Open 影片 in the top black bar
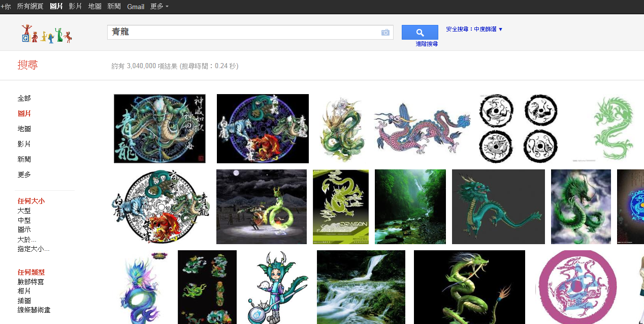Viewport: 644px width, 324px height. click(x=75, y=7)
